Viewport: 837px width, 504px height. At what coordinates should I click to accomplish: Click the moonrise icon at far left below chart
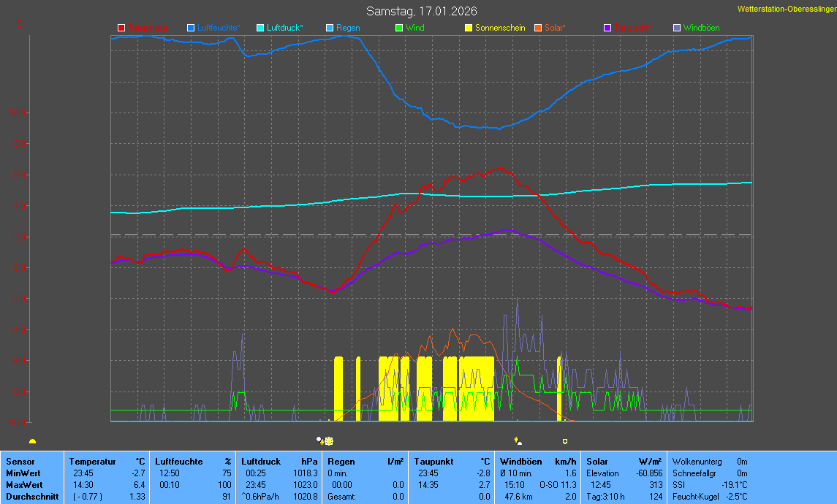click(x=32, y=441)
